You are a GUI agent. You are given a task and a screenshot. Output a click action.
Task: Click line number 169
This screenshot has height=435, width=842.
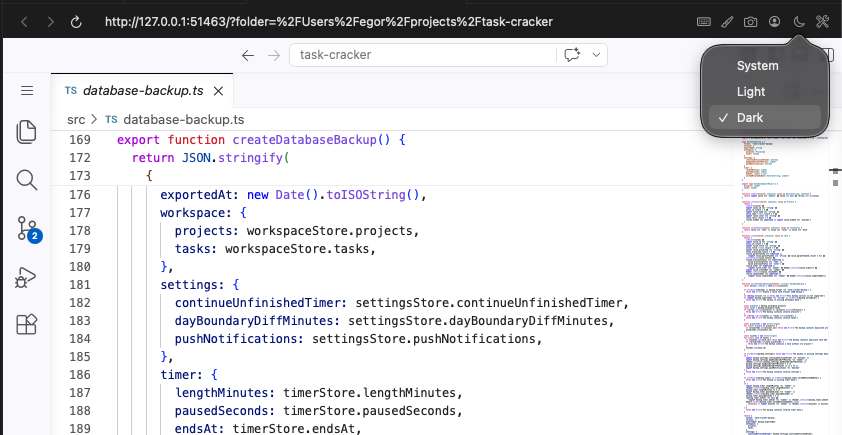[x=81, y=140]
